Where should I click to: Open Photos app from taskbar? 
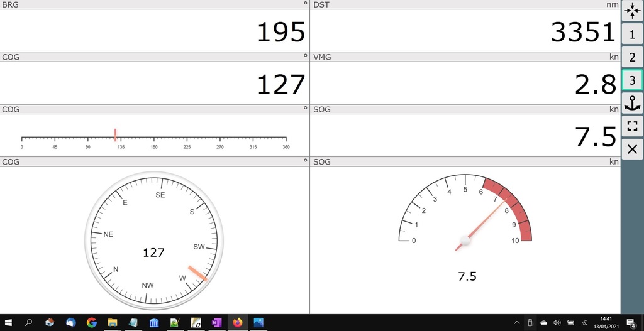[258, 323]
